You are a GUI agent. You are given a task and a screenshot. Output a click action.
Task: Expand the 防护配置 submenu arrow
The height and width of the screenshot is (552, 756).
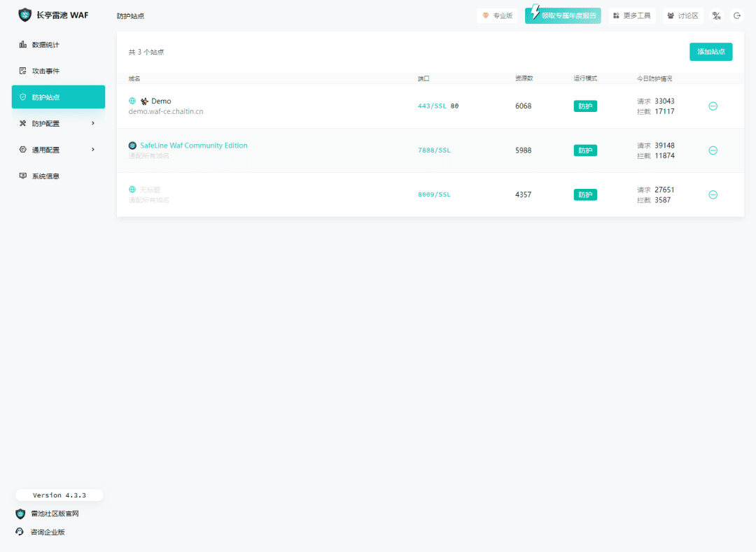point(93,123)
